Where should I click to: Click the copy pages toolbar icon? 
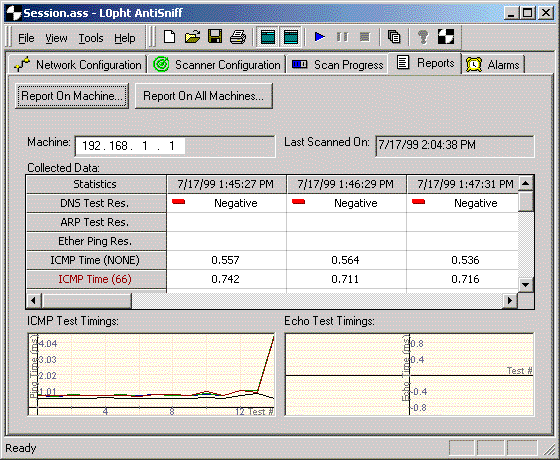click(x=394, y=37)
